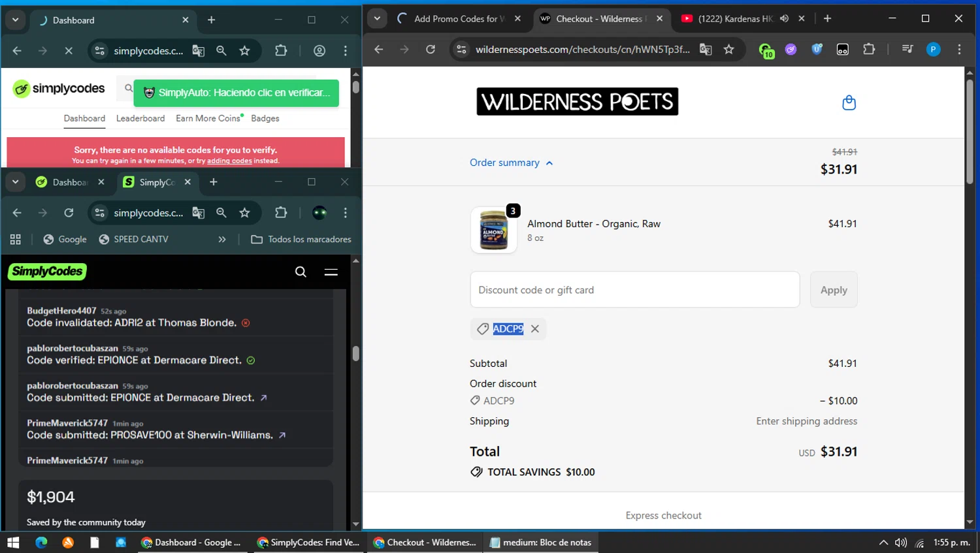Open the P profile avatar in Chrome
The height and width of the screenshot is (553, 980).
coord(934,50)
